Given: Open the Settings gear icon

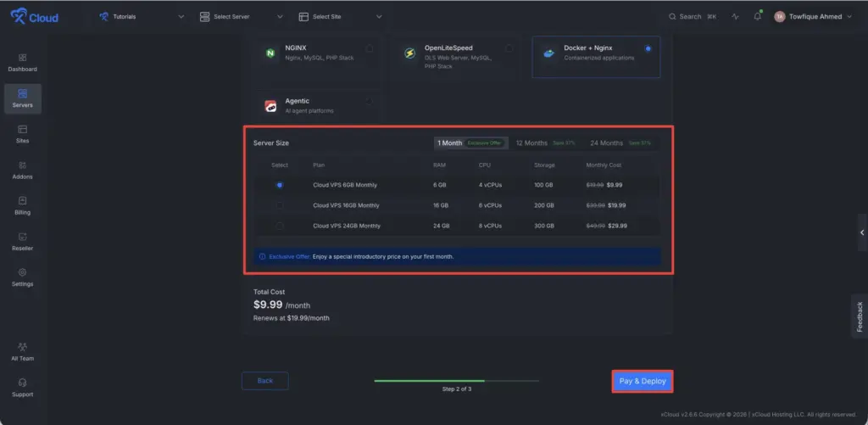Looking at the screenshot, I should click(x=23, y=272).
